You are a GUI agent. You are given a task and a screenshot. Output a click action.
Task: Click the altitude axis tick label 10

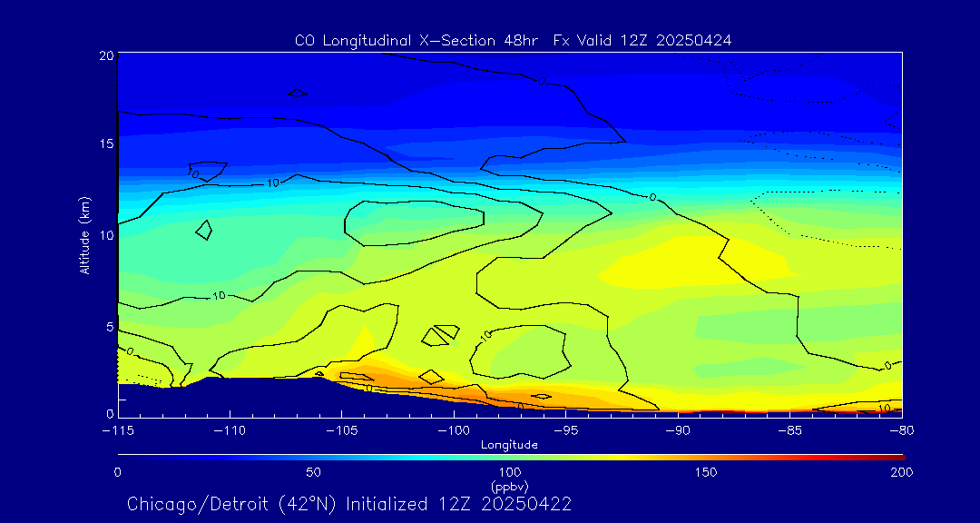(106, 235)
